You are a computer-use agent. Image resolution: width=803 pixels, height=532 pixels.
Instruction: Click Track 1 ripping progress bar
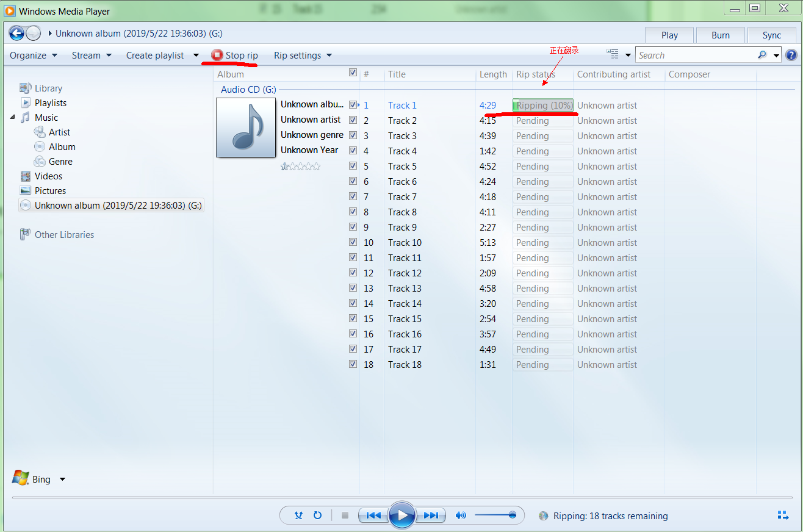543,105
